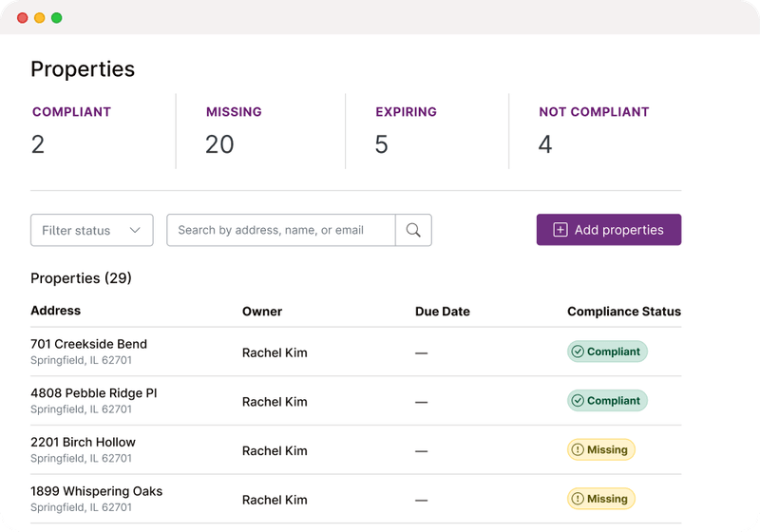Viewport: 760px width, 532px height.
Task: Click the Address column header
Action: [x=56, y=311]
